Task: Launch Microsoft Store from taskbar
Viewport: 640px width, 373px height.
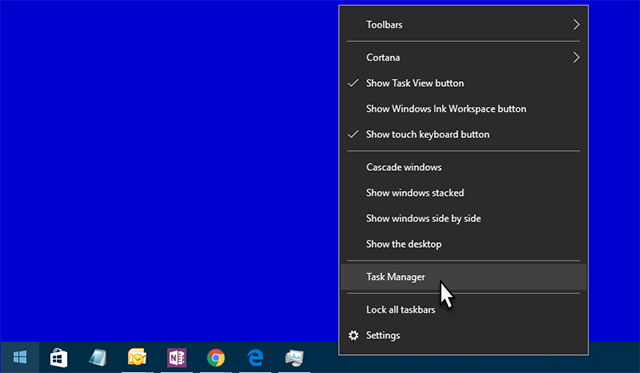Action: click(58, 358)
